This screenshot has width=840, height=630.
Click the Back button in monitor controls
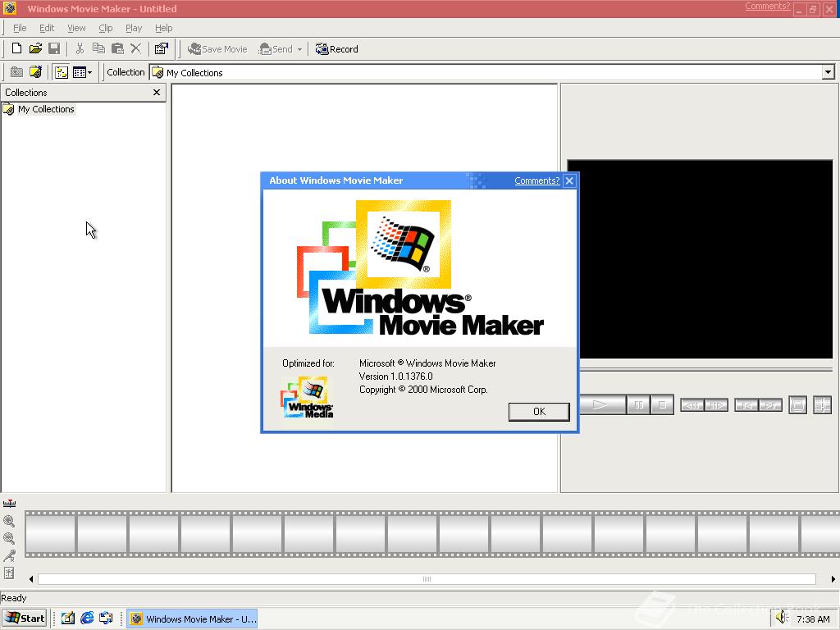pyautogui.click(x=746, y=405)
